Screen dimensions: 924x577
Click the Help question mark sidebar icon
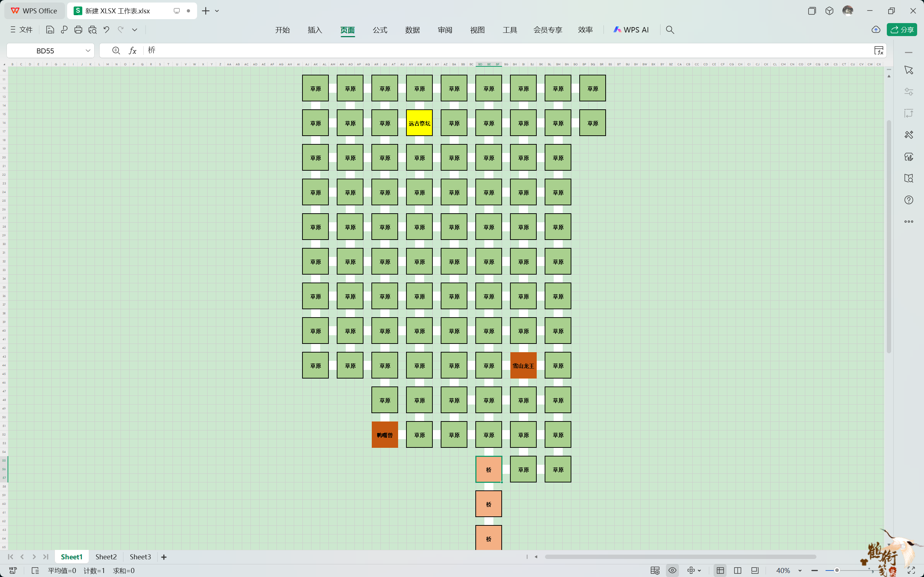909,200
